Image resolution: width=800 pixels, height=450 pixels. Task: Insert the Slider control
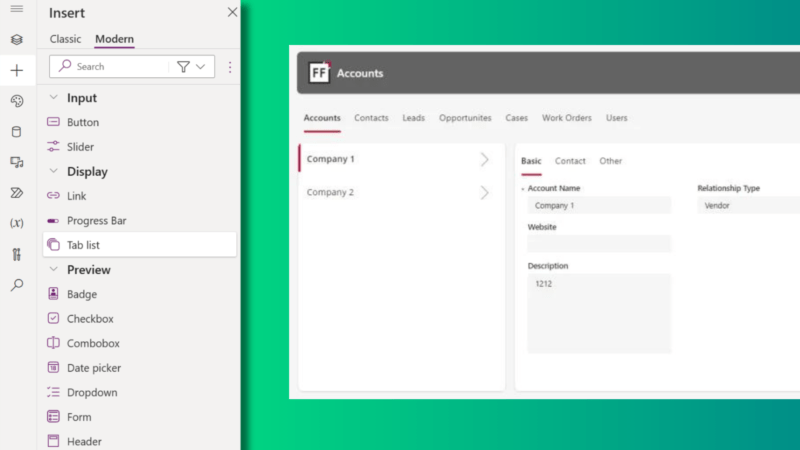pos(80,147)
